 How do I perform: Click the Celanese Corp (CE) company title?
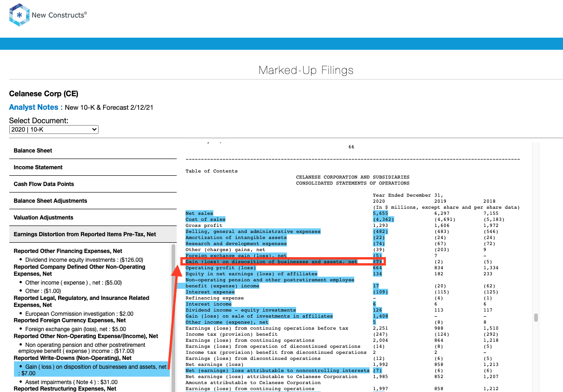(44, 94)
